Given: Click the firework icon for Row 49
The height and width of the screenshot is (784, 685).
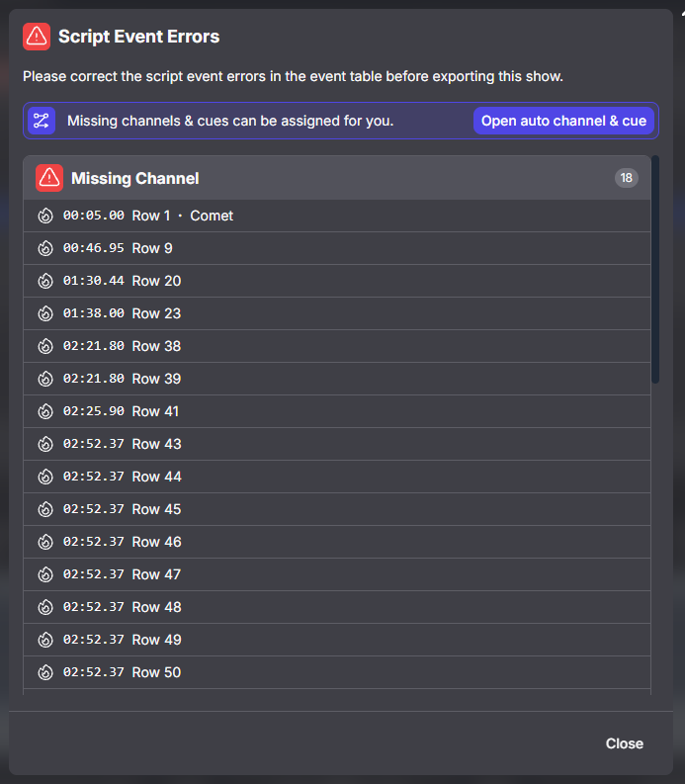Looking at the screenshot, I should pyautogui.click(x=45, y=640).
